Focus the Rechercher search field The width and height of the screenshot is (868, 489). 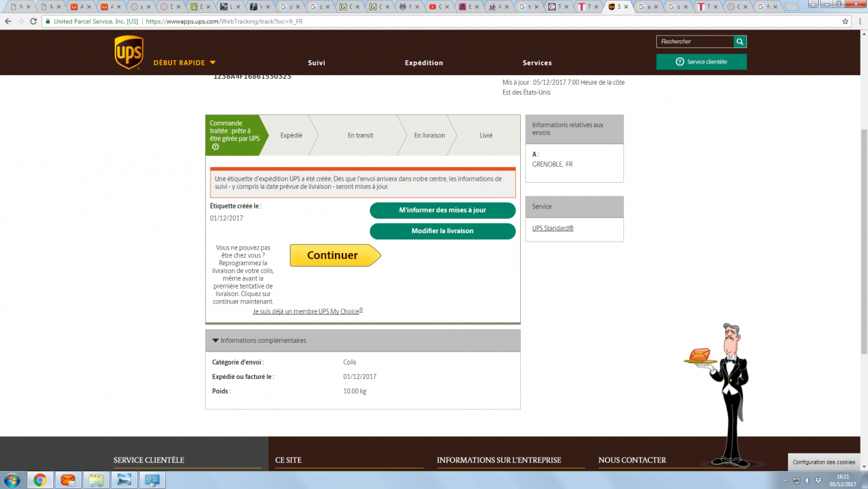click(695, 42)
